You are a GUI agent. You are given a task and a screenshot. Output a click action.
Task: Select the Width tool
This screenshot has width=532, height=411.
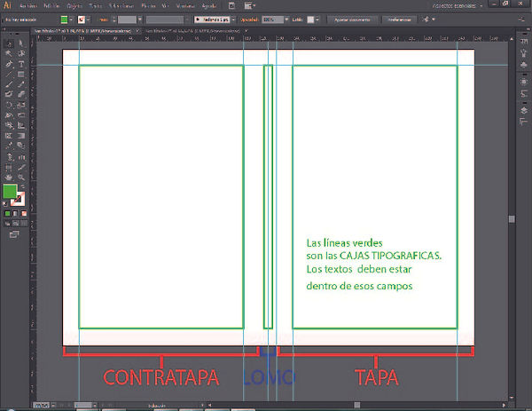pos(9,115)
